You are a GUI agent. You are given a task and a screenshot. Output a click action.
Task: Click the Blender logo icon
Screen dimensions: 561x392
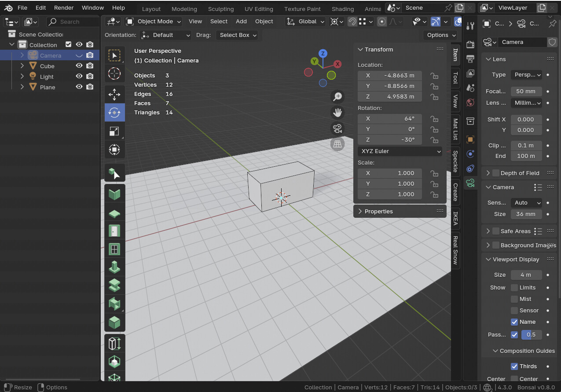[x=9, y=8]
